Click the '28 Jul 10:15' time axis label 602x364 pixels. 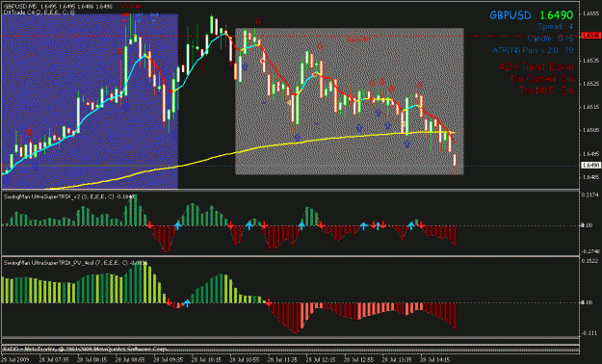coord(206,360)
